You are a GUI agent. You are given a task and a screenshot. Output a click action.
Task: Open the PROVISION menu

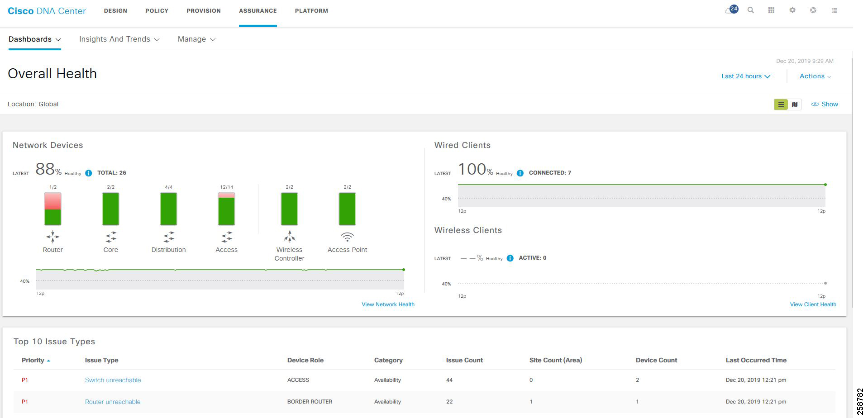pyautogui.click(x=204, y=11)
